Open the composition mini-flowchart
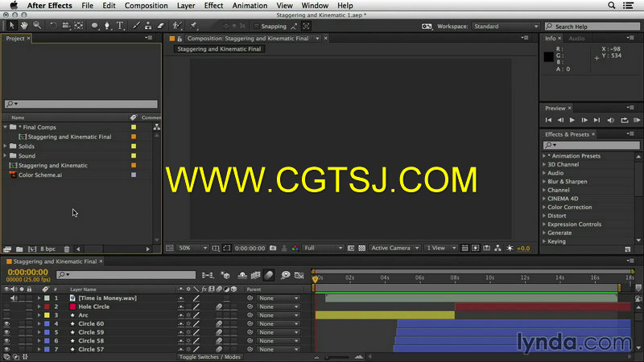 click(x=208, y=275)
